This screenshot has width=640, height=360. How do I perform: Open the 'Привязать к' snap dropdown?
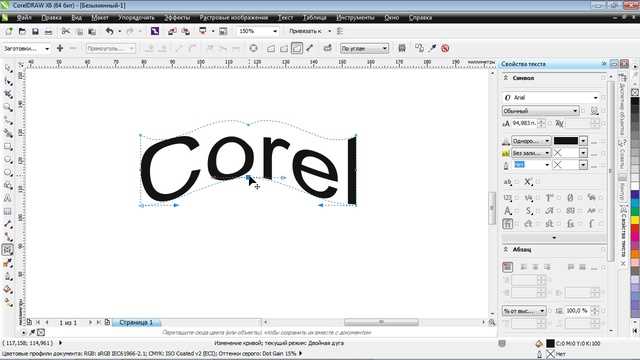pos(329,31)
